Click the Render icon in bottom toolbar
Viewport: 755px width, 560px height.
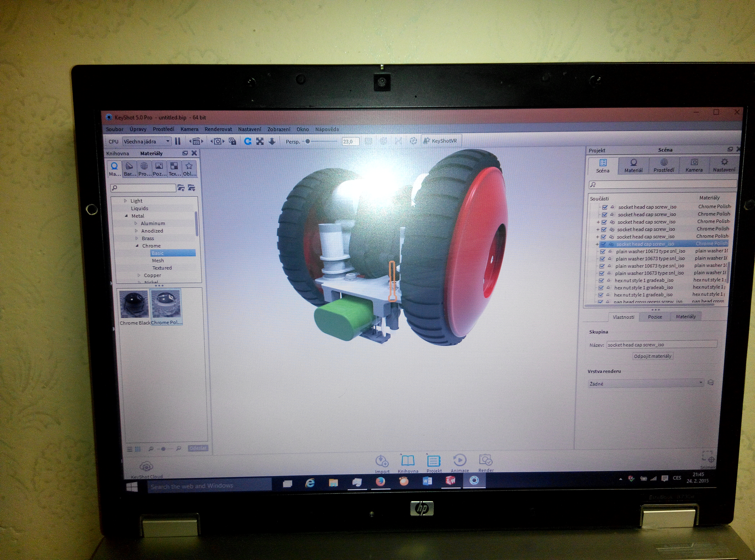(486, 460)
